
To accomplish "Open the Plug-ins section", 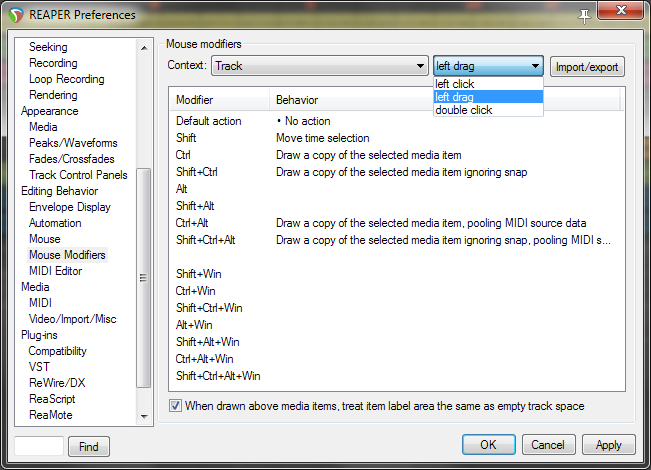I will pos(39,335).
